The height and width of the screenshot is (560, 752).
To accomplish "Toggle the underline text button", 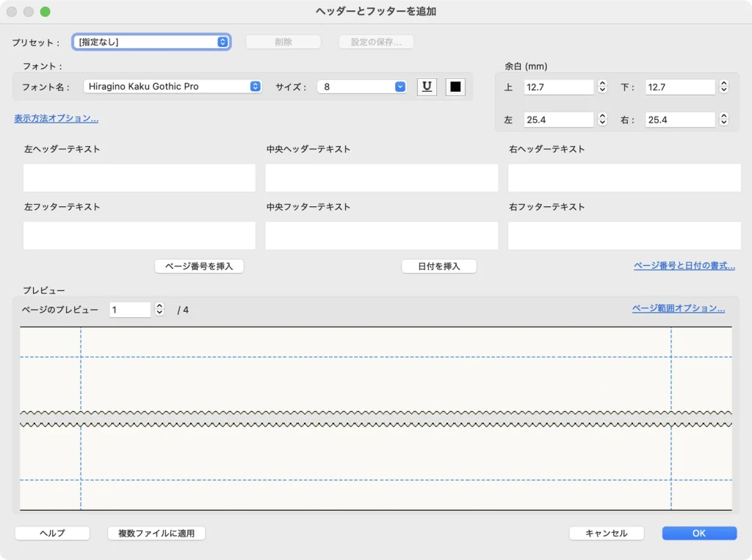I will coord(427,87).
